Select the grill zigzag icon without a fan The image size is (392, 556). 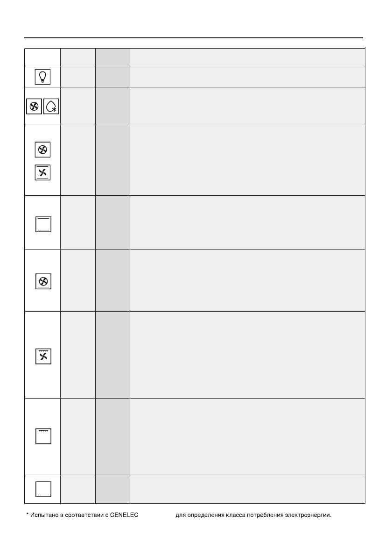(42, 436)
